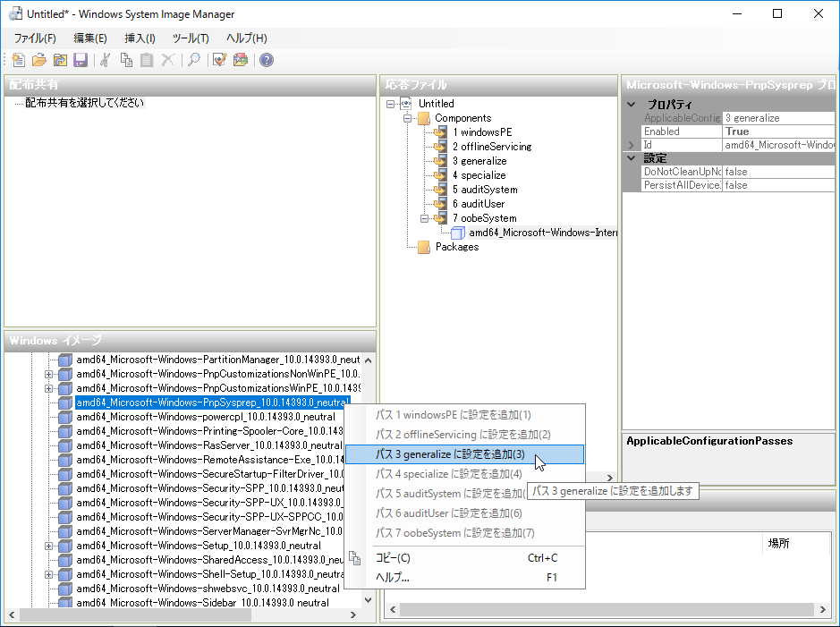The width and height of the screenshot is (840, 627).
Task: Click パス 7 oobeSystem に設定を追加(7)
Action: tap(464, 533)
